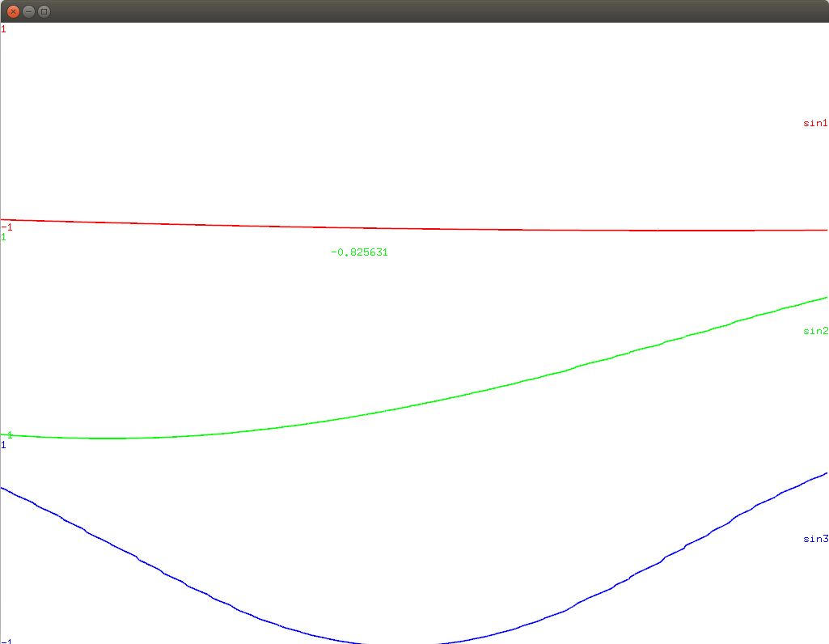The height and width of the screenshot is (644, 829).
Task: Click the red lower axis label -1
Action: pos(6,227)
